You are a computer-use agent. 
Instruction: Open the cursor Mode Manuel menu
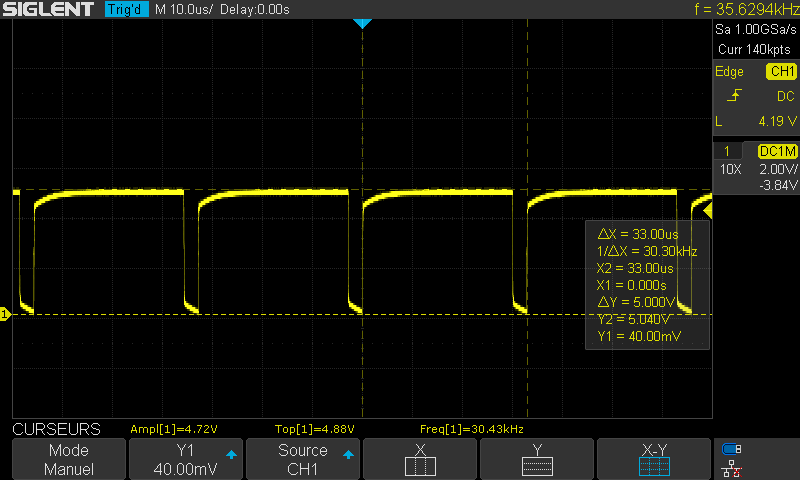[69, 459]
